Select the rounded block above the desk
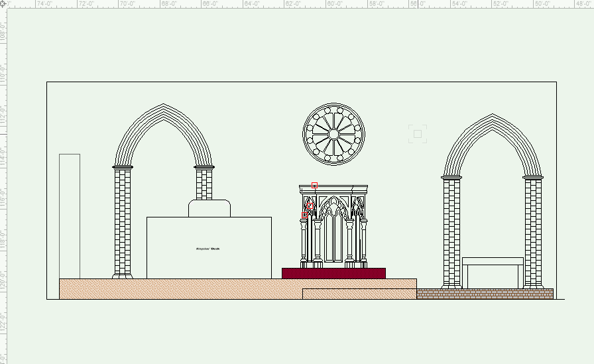594x364 pixels. [209, 208]
